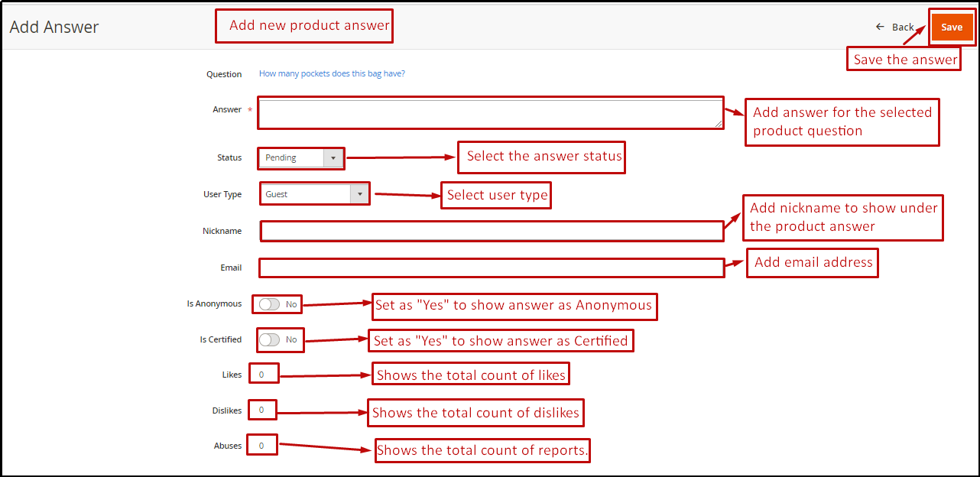Click the Save button

pyautogui.click(x=952, y=26)
